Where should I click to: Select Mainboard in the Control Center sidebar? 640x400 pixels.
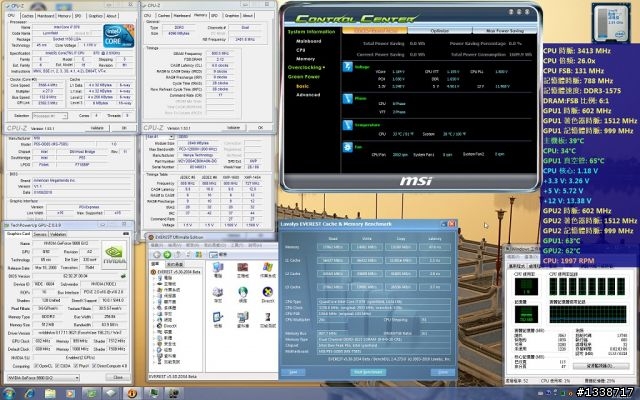[x=309, y=41]
